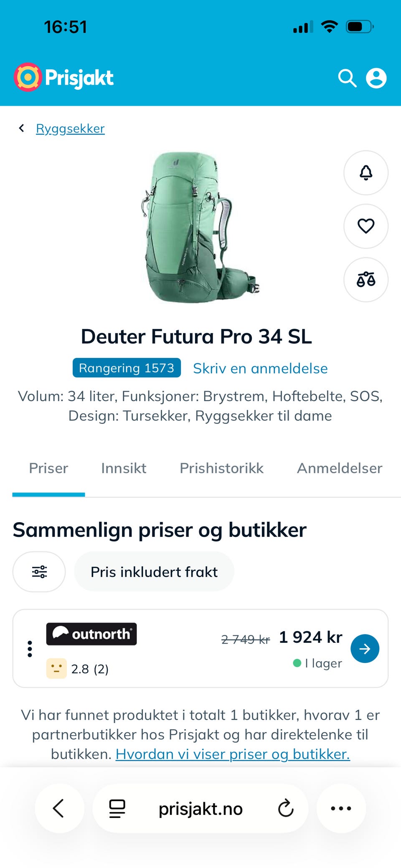Click the Prisjakt logo
The height and width of the screenshot is (868, 401).
[63, 77]
